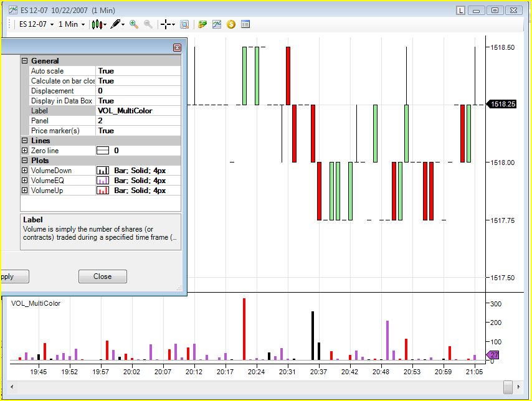The width and height of the screenshot is (532, 401).
Task: Click the VolumeEQ purple bar swatch
Action: [103, 181]
